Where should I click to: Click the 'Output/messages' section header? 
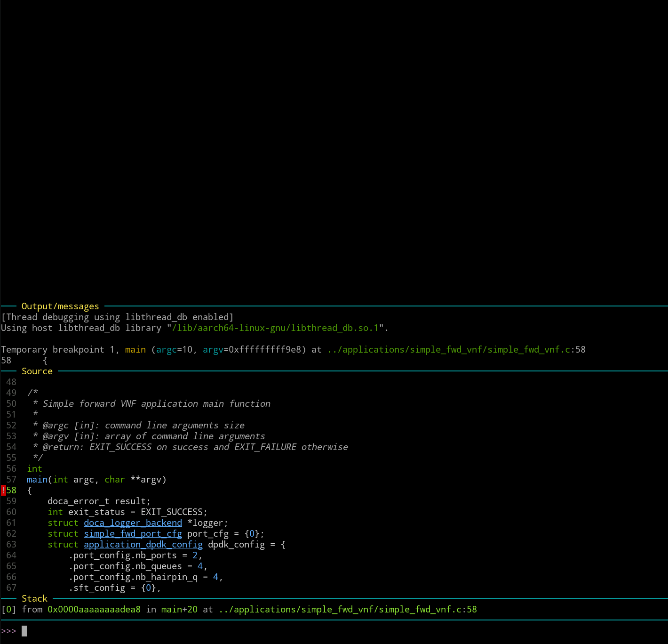tap(60, 306)
